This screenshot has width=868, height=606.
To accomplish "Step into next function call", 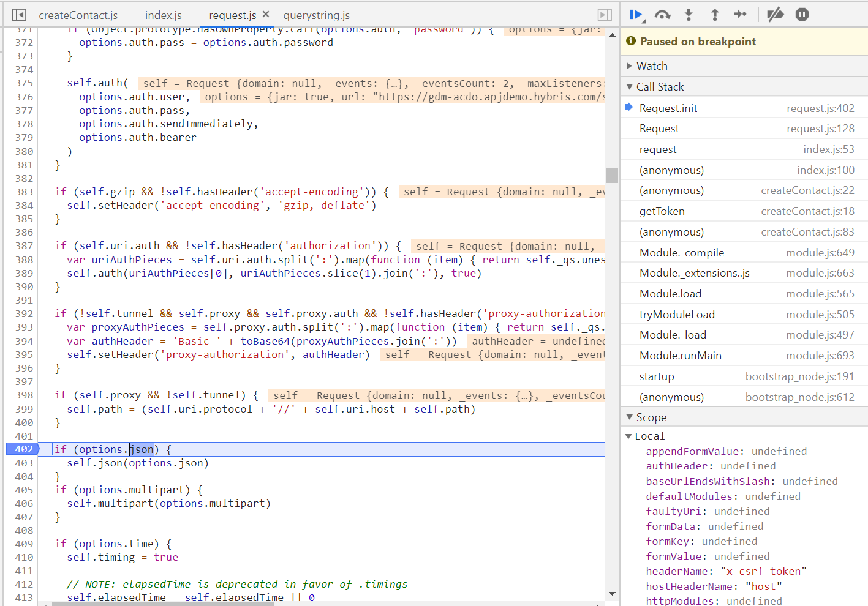I will click(x=689, y=15).
